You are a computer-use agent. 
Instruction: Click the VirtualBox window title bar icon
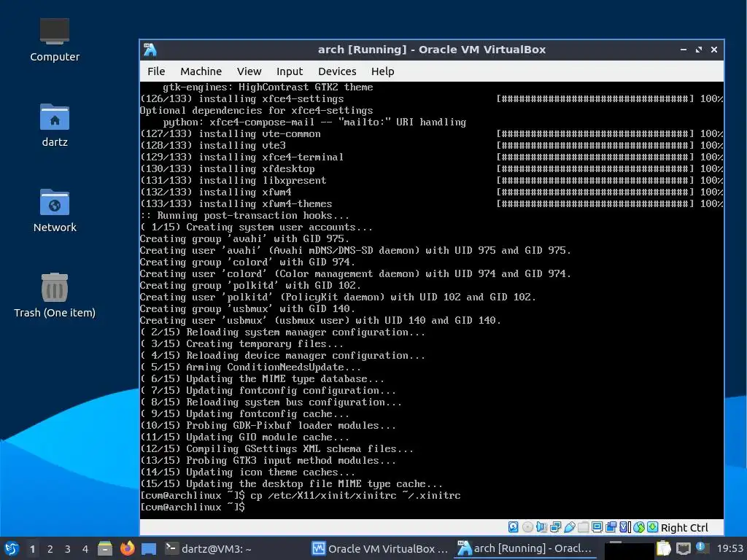point(150,50)
